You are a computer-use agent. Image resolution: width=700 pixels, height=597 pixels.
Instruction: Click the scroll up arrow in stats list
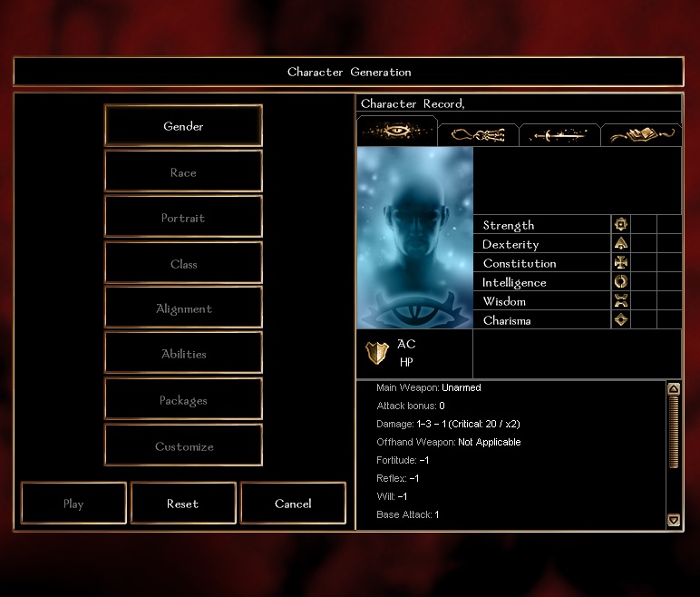pos(674,388)
